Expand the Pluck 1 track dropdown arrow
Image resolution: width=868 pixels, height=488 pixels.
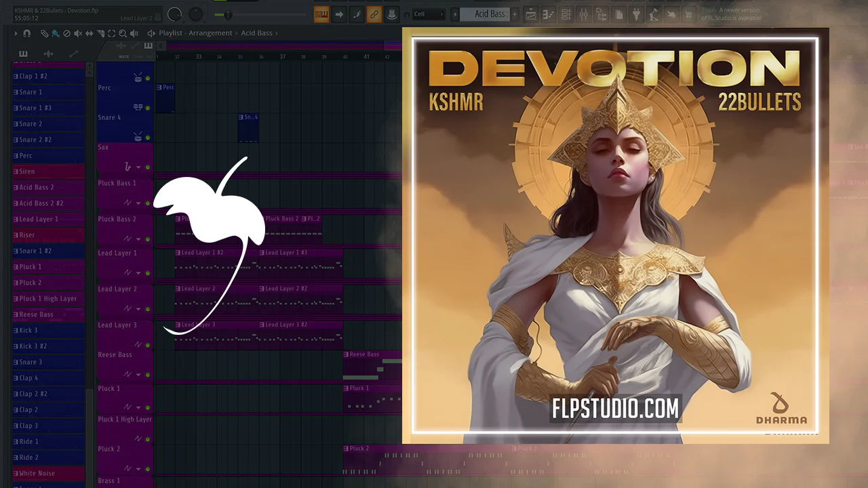(x=139, y=408)
